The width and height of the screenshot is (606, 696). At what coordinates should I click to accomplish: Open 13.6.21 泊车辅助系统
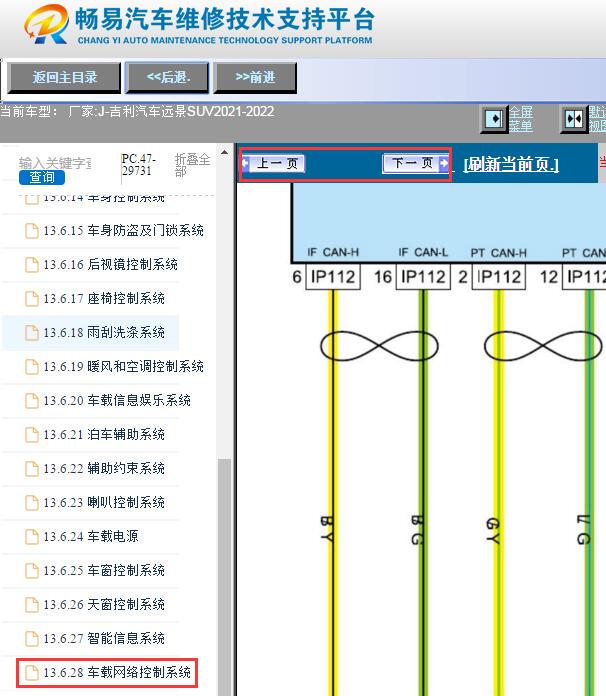104,435
